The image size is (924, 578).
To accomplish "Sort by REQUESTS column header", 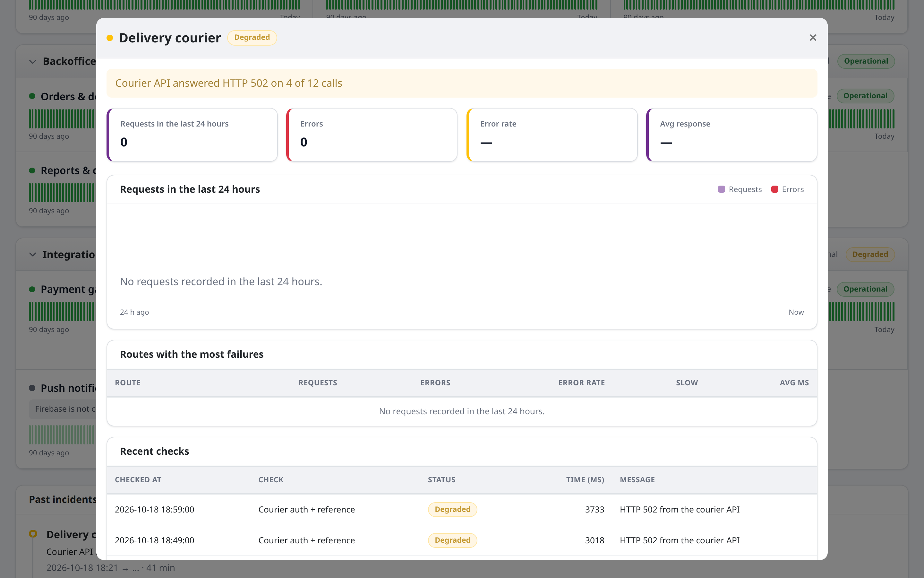I will (318, 383).
